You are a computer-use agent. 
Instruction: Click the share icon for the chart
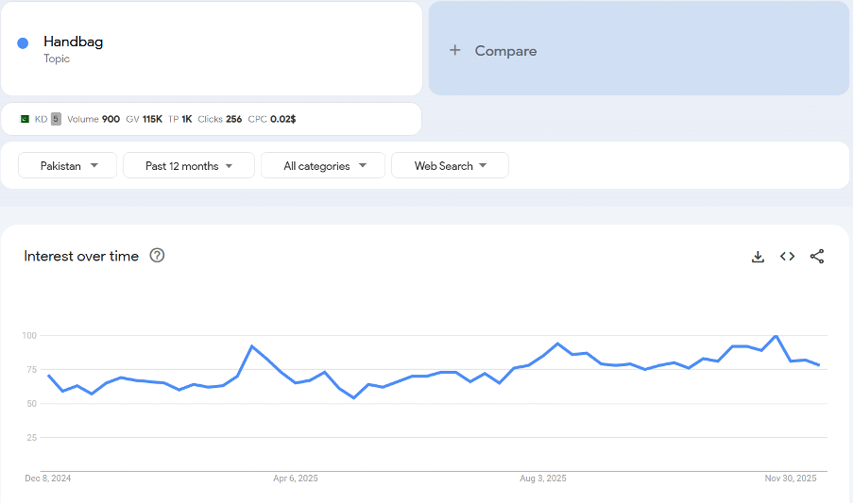pyautogui.click(x=817, y=257)
